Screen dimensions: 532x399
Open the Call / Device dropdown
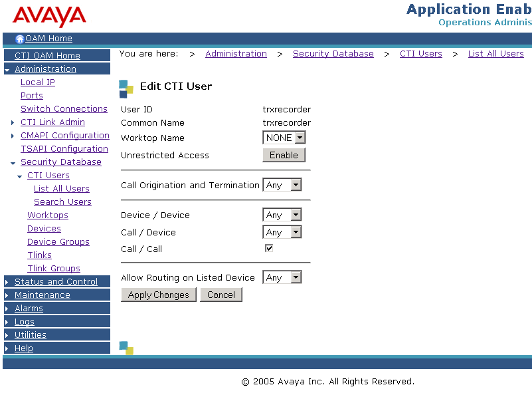(x=282, y=232)
